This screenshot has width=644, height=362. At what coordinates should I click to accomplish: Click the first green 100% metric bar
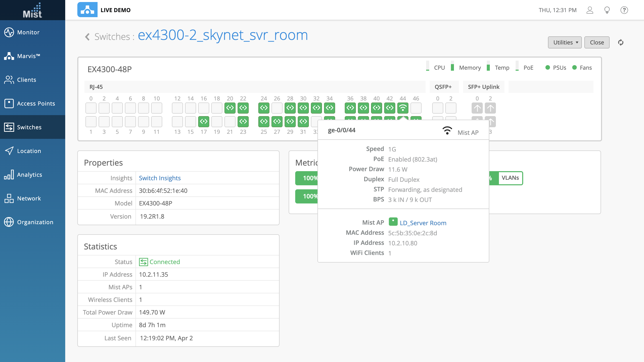[306, 178]
